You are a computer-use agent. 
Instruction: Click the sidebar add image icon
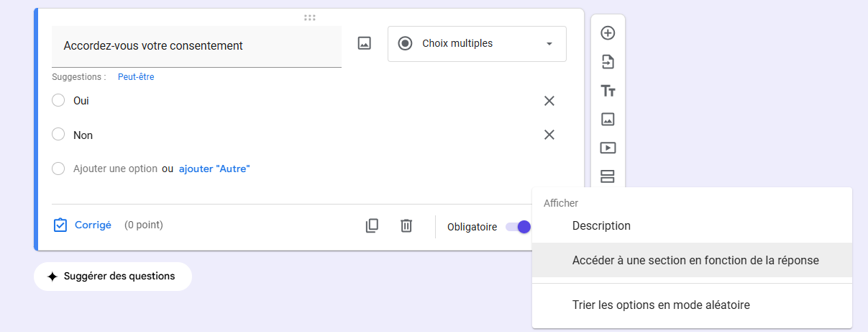608,120
